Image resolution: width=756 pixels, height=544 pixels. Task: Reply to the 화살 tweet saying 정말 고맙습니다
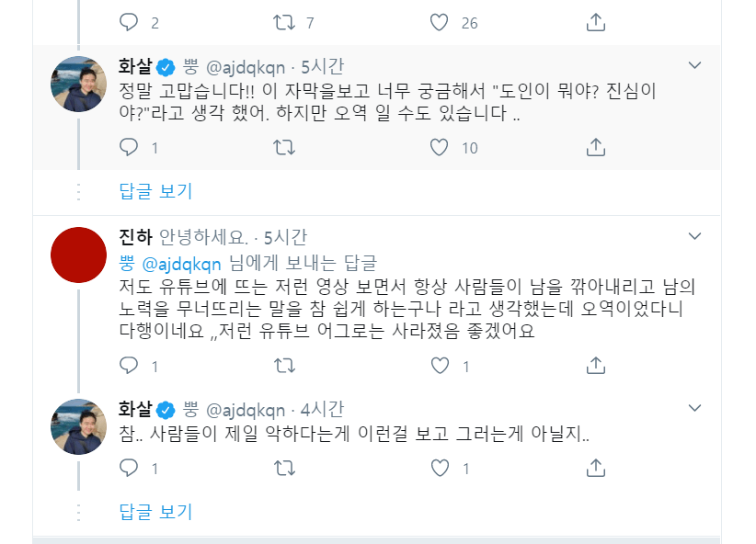click(x=130, y=147)
